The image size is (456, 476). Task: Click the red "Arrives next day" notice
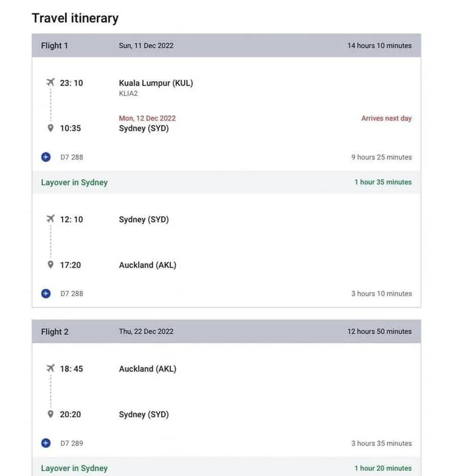[x=386, y=119]
